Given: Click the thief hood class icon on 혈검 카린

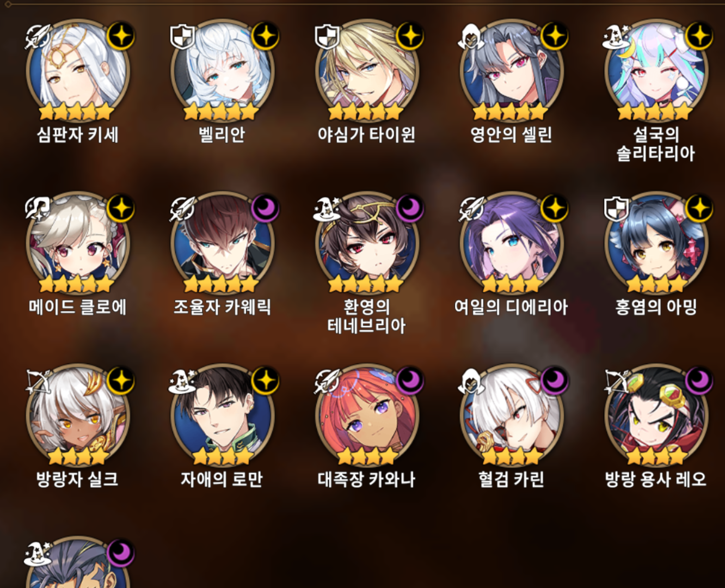Looking at the screenshot, I should [471, 381].
